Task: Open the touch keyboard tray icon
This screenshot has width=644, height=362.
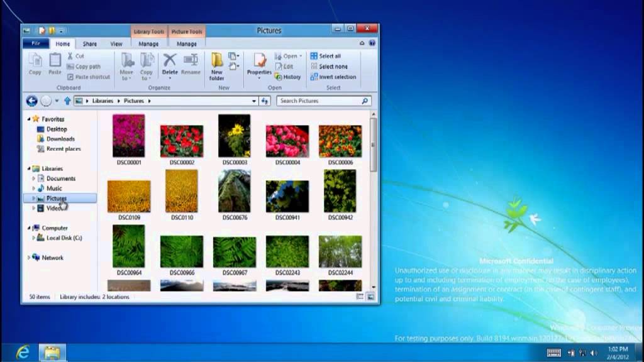Action: pos(554,353)
